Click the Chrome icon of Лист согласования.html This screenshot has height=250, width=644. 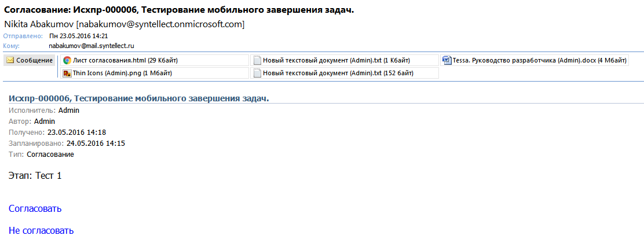[67, 60]
